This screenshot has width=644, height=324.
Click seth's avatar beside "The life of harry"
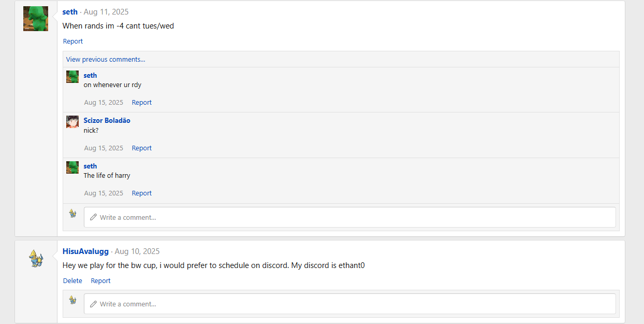click(72, 167)
